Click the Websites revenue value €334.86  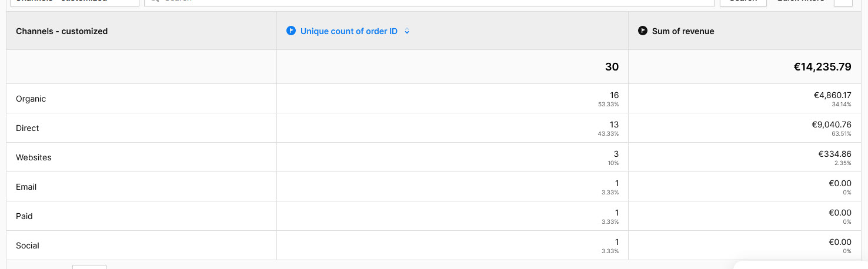click(x=834, y=154)
